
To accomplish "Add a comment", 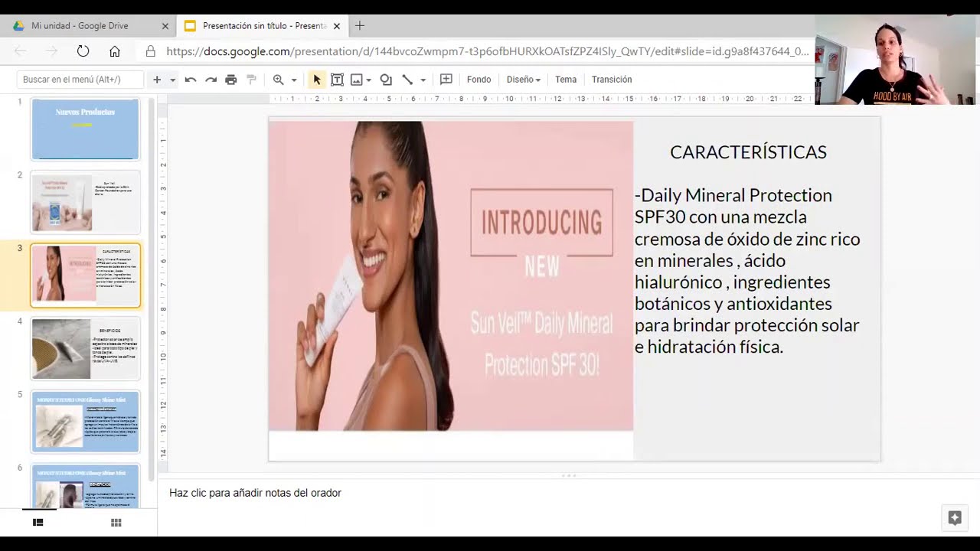I will tap(446, 80).
